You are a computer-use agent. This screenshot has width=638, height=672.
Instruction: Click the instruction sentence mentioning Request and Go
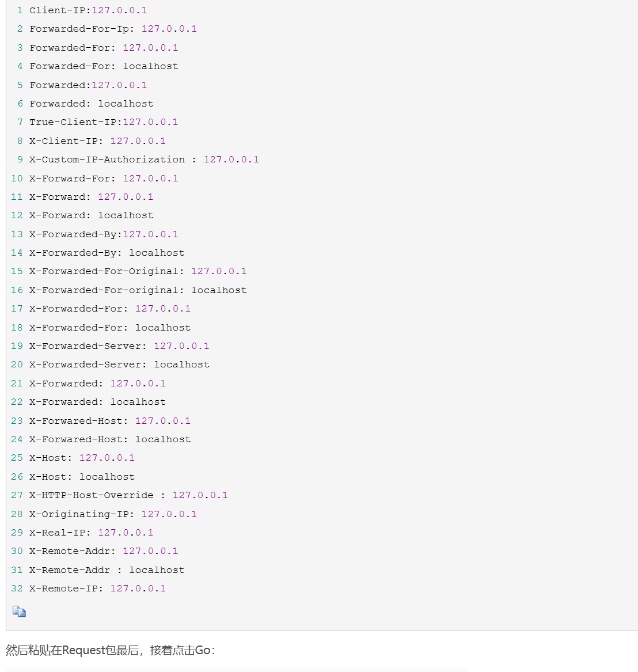[111, 650]
